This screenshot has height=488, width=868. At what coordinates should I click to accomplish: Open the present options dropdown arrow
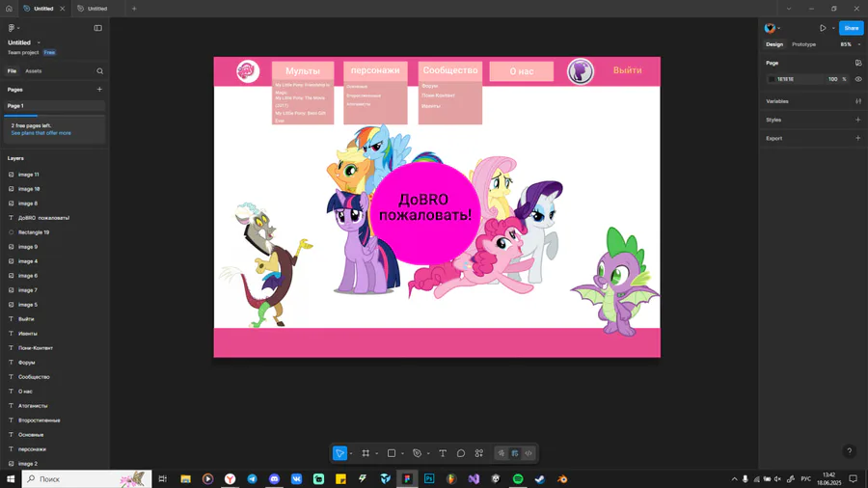[833, 28]
